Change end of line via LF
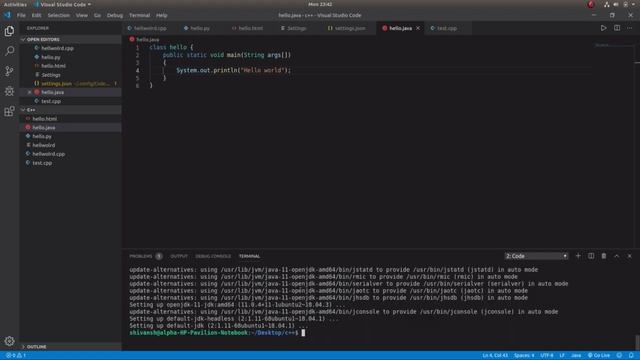 [x=562, y=356]
